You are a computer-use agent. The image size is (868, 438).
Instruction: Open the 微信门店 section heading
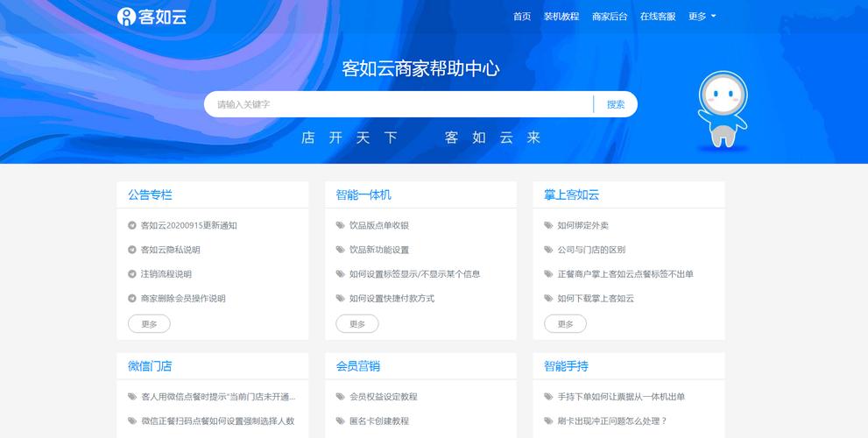click(150, 366)
